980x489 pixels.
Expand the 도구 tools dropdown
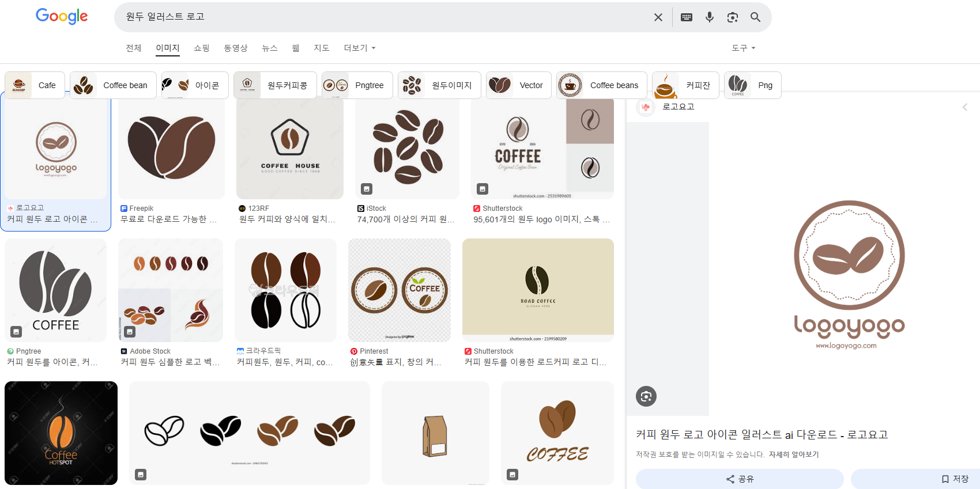(744, 48)
